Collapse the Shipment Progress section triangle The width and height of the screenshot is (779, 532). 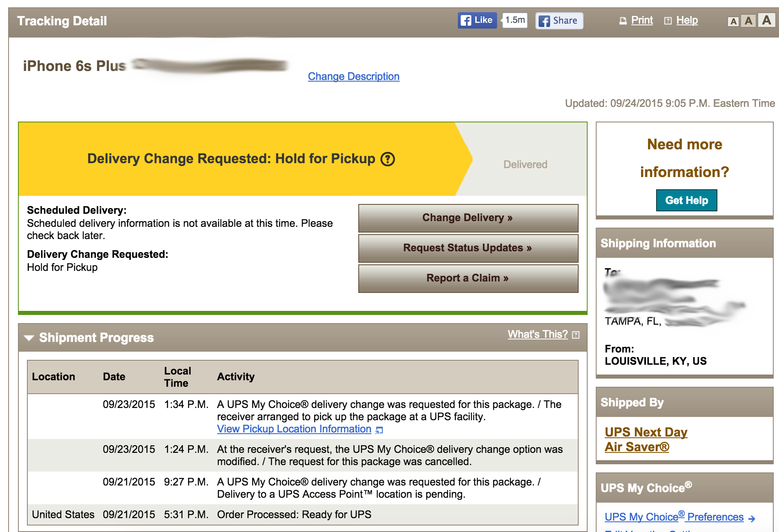[x=29, y=338]
